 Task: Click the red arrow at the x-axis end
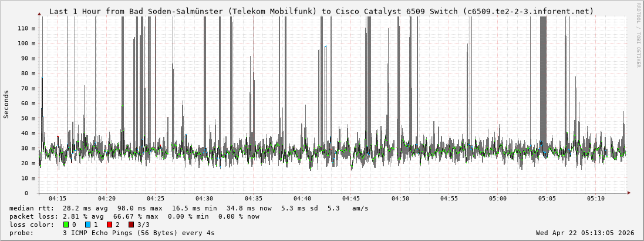[x=629, y=192]
